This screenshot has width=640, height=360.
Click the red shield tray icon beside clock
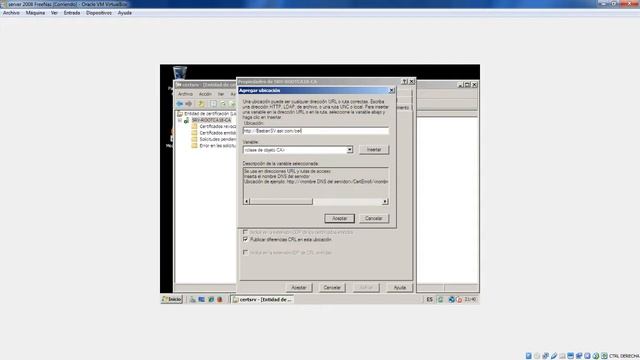pos(459,300)
